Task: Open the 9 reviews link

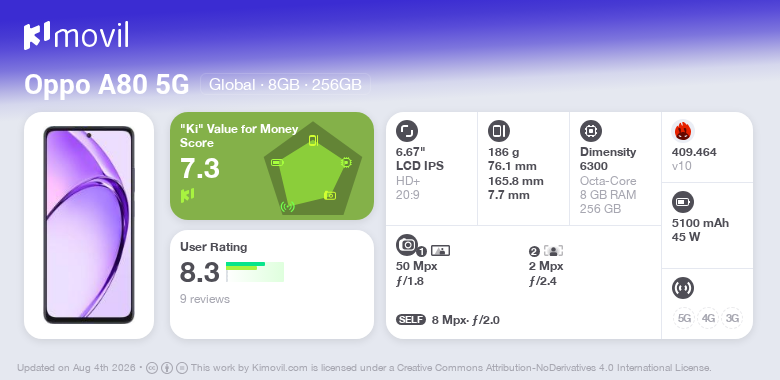Action: 205,299
